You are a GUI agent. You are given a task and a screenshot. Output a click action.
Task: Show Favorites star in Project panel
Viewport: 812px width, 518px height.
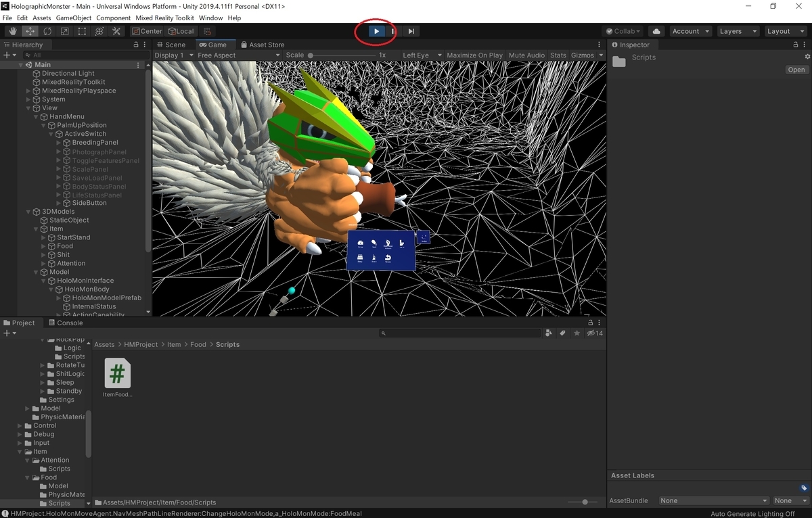(x=577, y=333)
